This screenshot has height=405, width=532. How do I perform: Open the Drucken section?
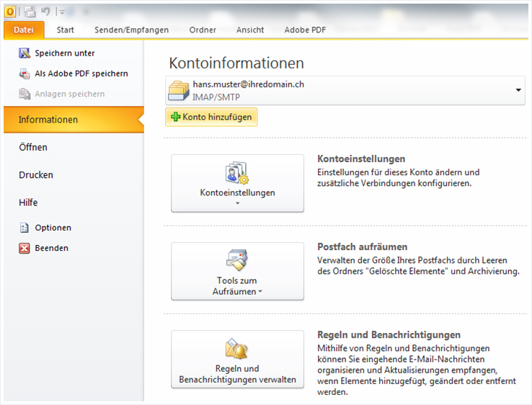36,175
